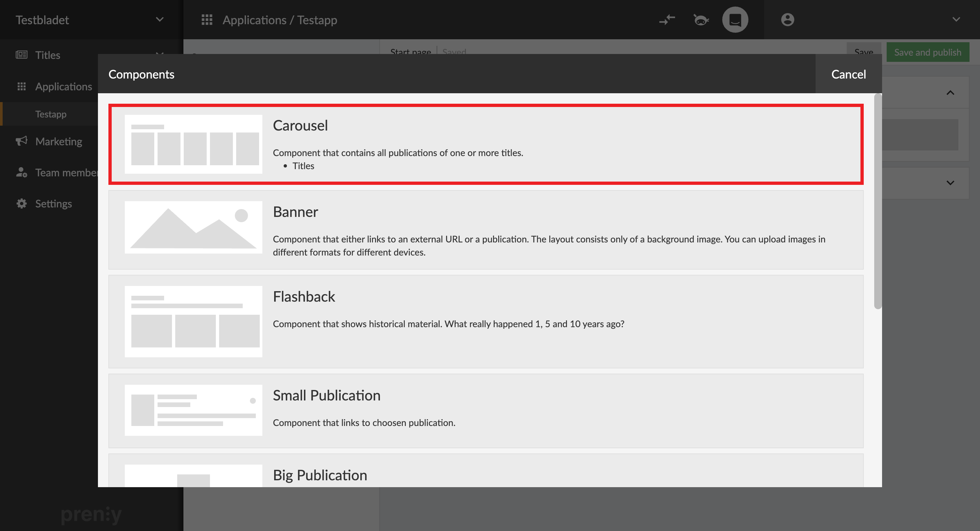980x531 pixels.
Task: Expand the Testbladet organization dropdown
Action: [x=160, y=20]
